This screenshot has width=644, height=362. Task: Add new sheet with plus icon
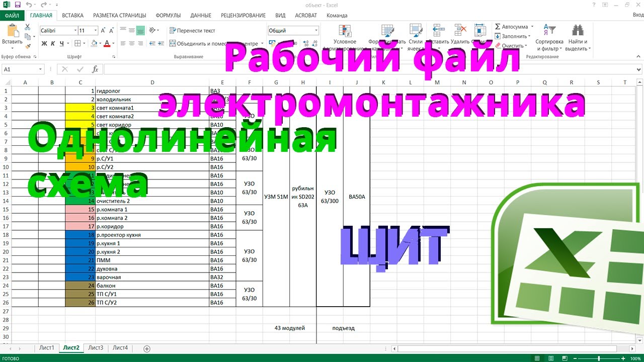pyautogui.click(x=147, y=348)
